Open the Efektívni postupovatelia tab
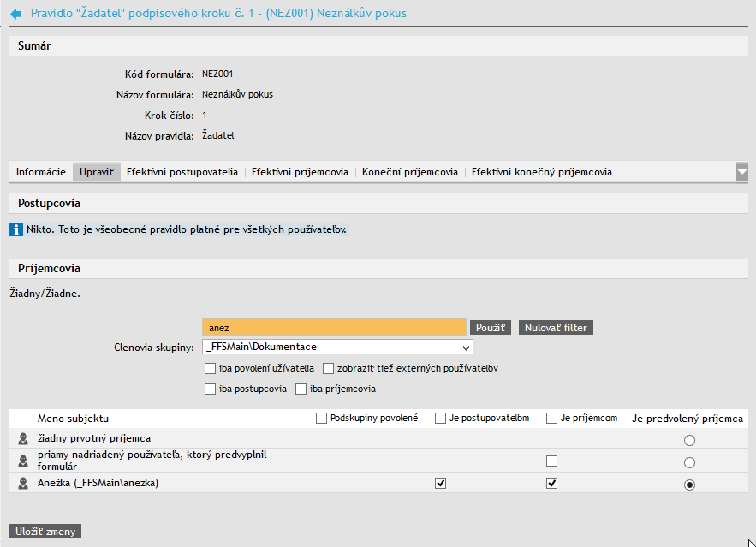 point(182,172)
